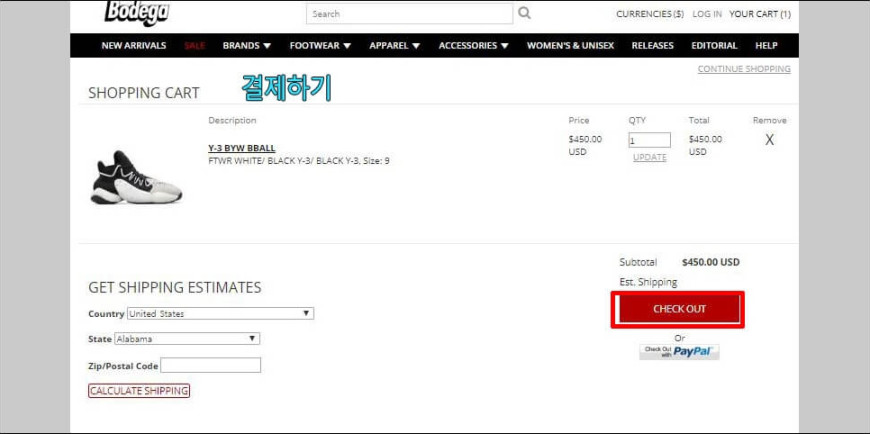Open the Country dropdown

tap(220, 314)
